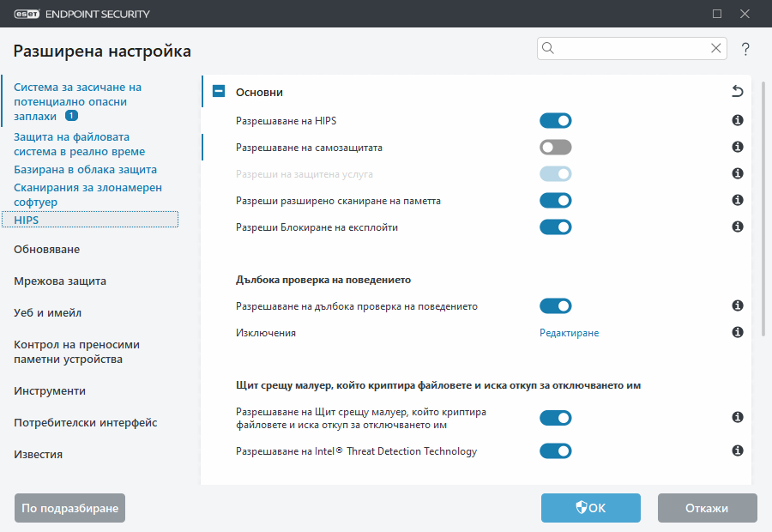Screen dimensions: 772x532
Task: Open Защита на файловата система в реално време
Action: point(79,144)
